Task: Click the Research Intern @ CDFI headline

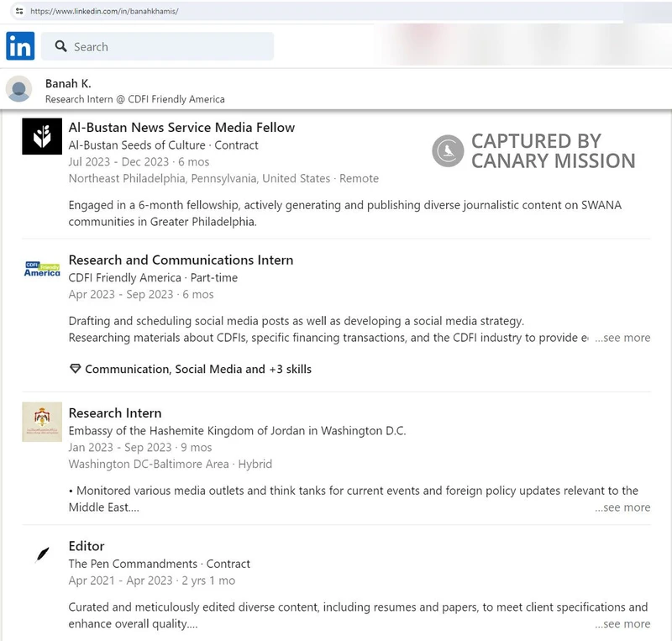Action: (136, 98)
